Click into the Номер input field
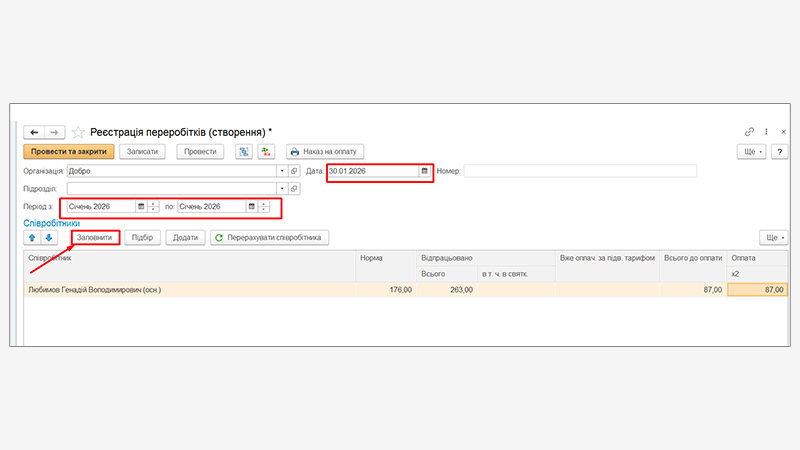 [x=580, y=171]
